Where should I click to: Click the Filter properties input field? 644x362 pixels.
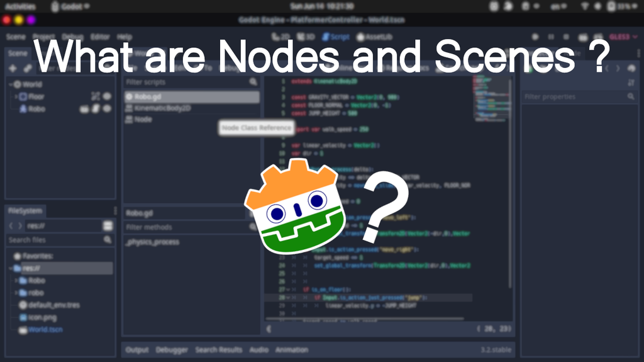coord(579,97)
